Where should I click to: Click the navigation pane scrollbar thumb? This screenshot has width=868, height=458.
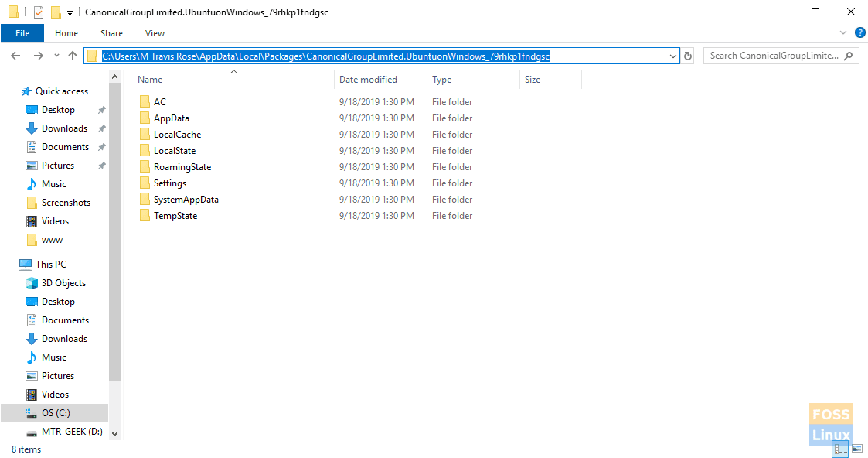click(x=114, y=232)
